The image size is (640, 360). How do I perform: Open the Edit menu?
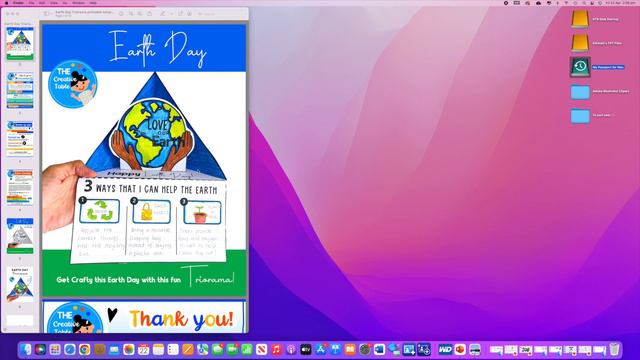click(x=42, y=3)
